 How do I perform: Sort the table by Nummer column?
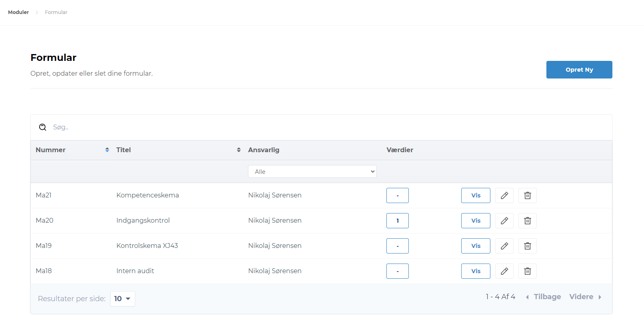click(x=107, y=150)
